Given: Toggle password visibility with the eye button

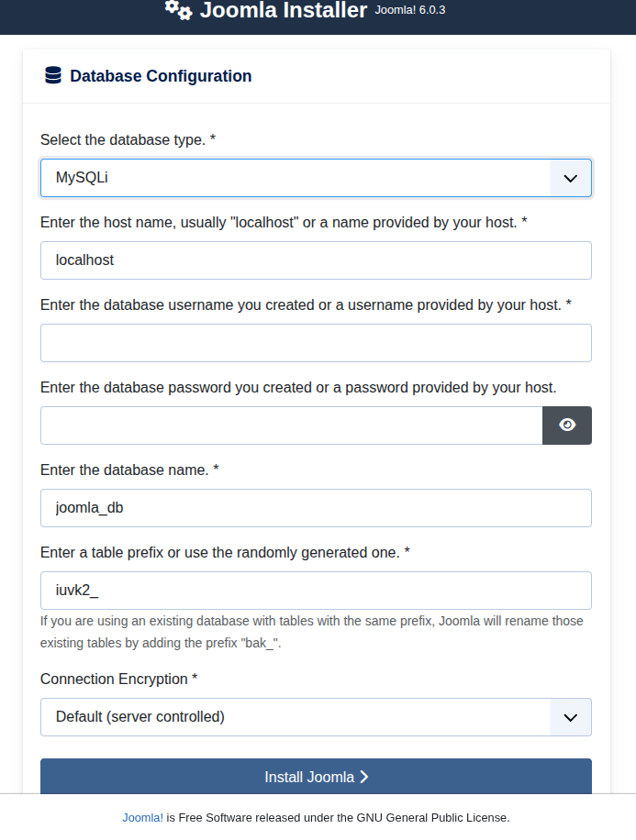Looking at the screenshot, I should point(567,425).
